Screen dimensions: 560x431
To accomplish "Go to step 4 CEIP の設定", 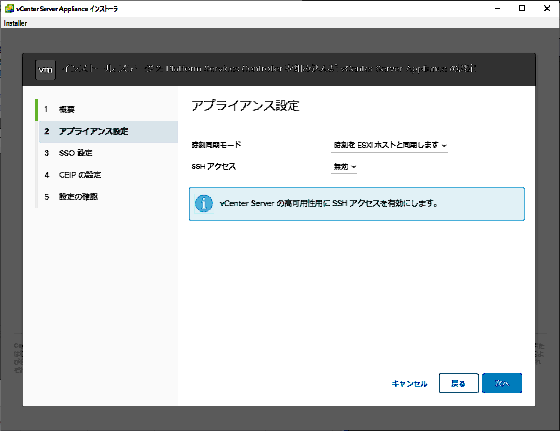I will [108, 175].
